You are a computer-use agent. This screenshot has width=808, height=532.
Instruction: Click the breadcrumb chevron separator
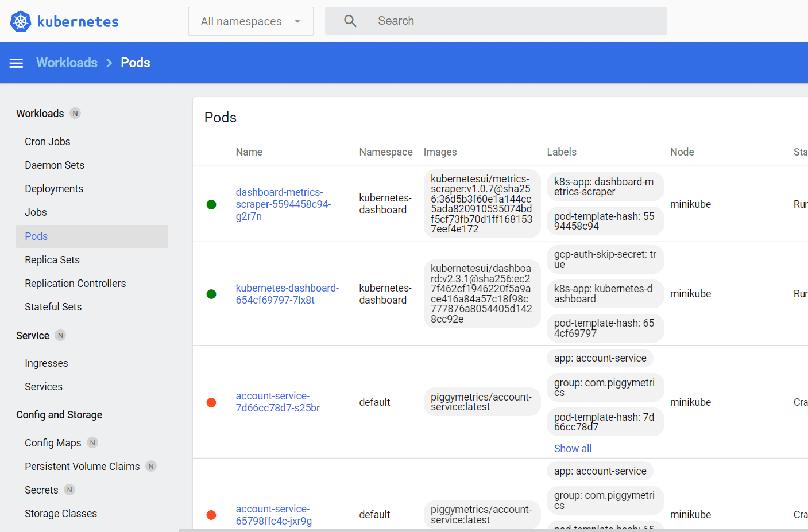109,63
